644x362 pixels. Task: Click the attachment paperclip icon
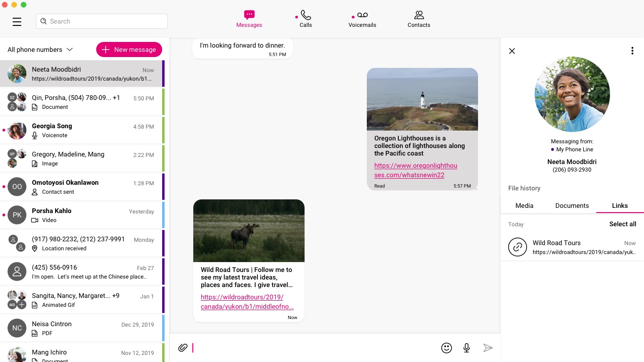pyautogui.click(x=183, y=348)
